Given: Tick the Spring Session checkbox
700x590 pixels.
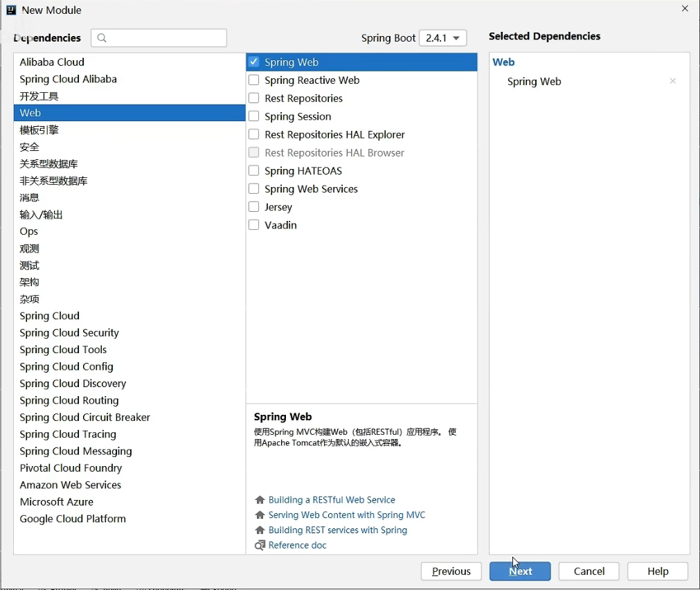Looking at the screenshot, I should point(253,116).
